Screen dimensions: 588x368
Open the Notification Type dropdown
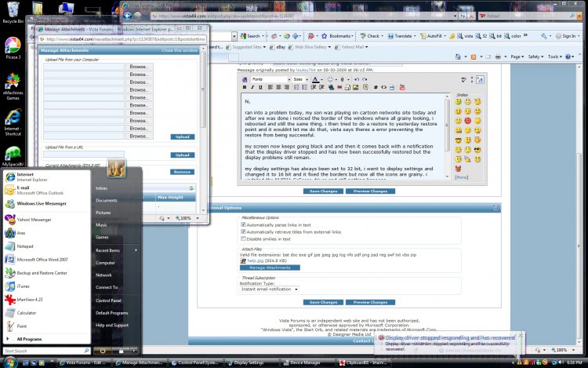(269, 290)
